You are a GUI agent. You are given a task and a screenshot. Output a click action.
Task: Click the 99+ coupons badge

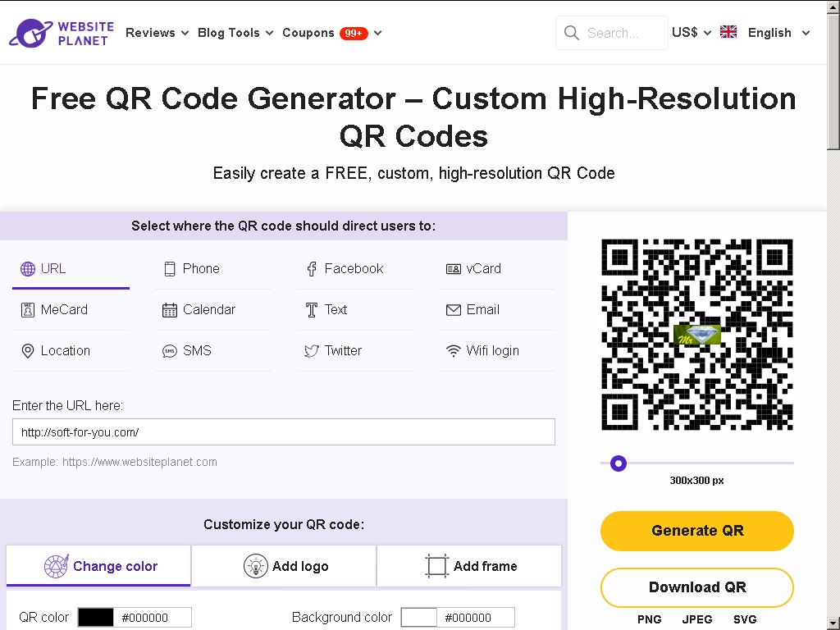(354, 33)
